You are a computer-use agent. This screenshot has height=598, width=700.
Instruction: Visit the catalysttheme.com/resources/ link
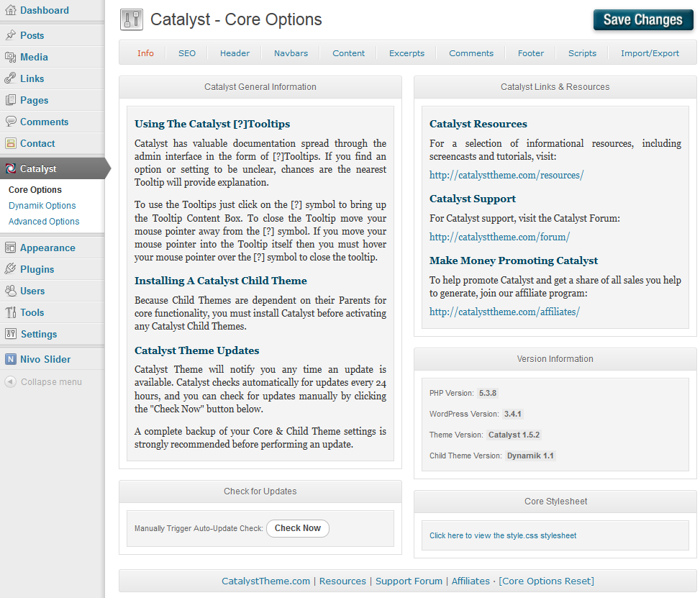pyautogui.click(x=506, y=175)
